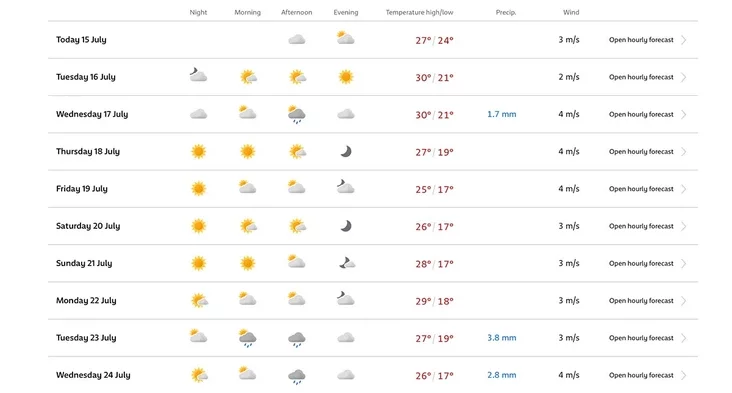Viewport: 732px width, 393px height.
Task: Open hourly forecast for Wednesday 24 July
Action: [x=641, y=375]
